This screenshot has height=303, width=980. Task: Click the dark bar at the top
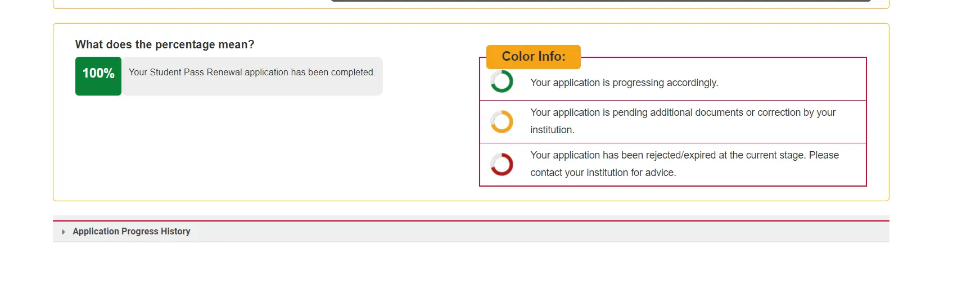600,1
